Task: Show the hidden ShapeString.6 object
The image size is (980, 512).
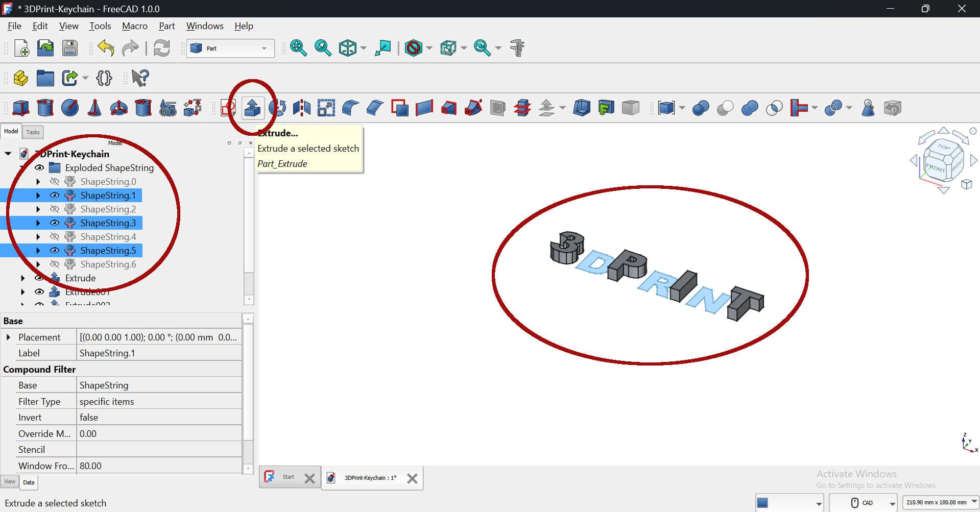Action: (55, 264)
